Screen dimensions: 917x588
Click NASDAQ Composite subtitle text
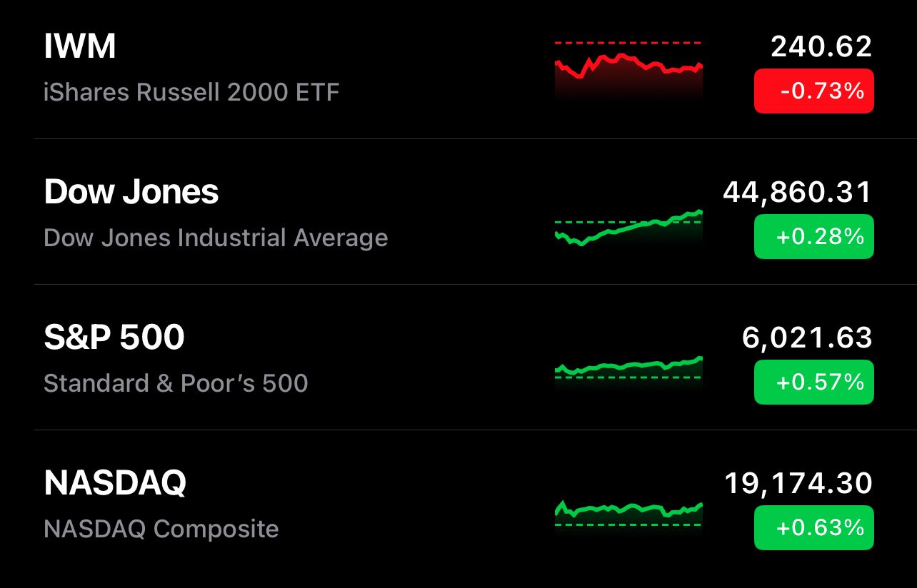(x=161, y=529)
